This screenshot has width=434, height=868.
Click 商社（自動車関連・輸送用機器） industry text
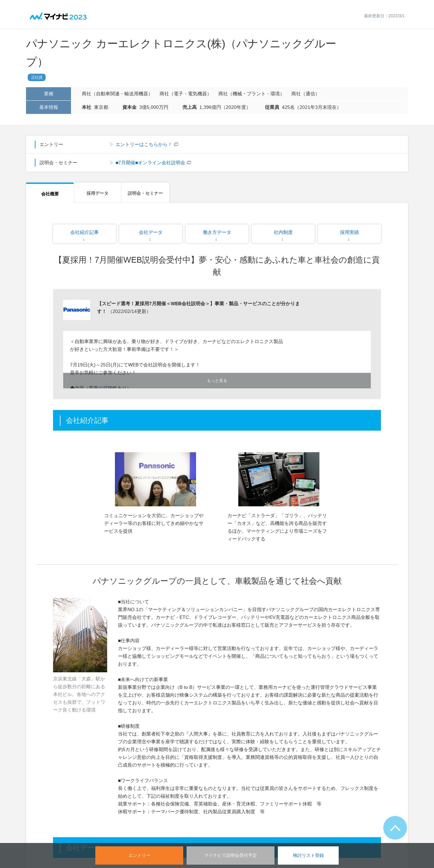[x=117, y=94]
